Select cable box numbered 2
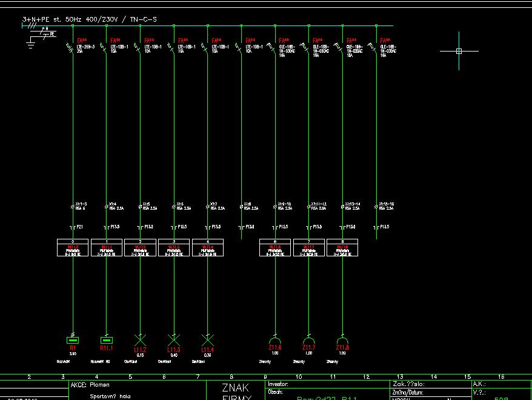532x400 pixels. pyautogui.click(x=140, y=248)
